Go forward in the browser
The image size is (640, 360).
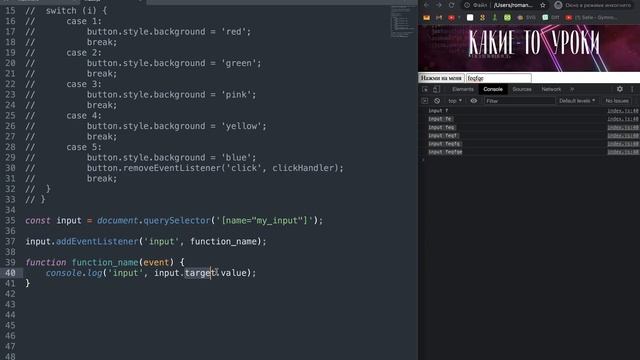coord(439,5)
